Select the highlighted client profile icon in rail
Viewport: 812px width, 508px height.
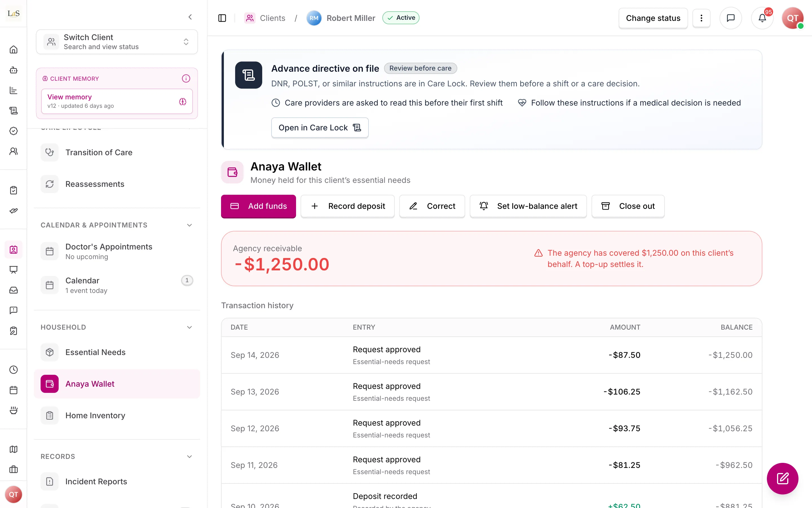click(14, 250)
